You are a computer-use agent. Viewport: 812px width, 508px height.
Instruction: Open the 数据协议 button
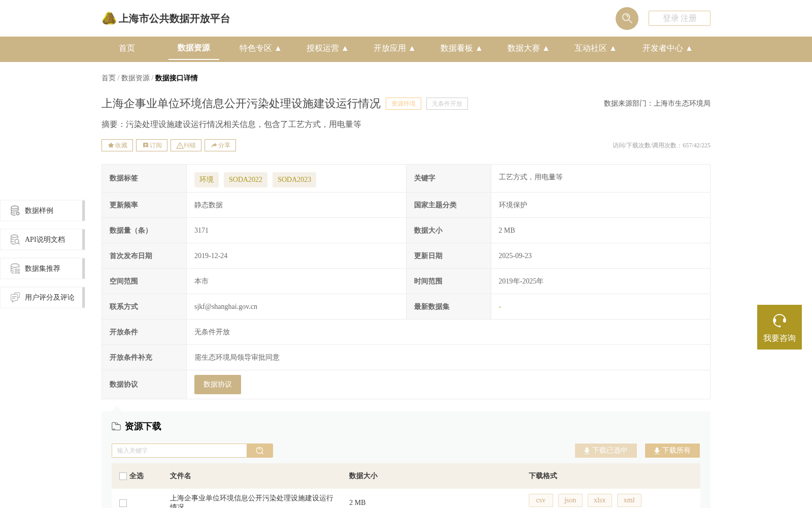tap(218, 385)
